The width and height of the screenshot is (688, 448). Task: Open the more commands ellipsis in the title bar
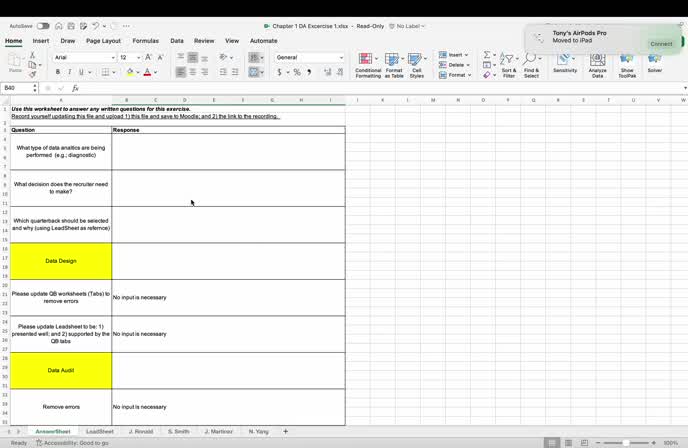[126, 26]
